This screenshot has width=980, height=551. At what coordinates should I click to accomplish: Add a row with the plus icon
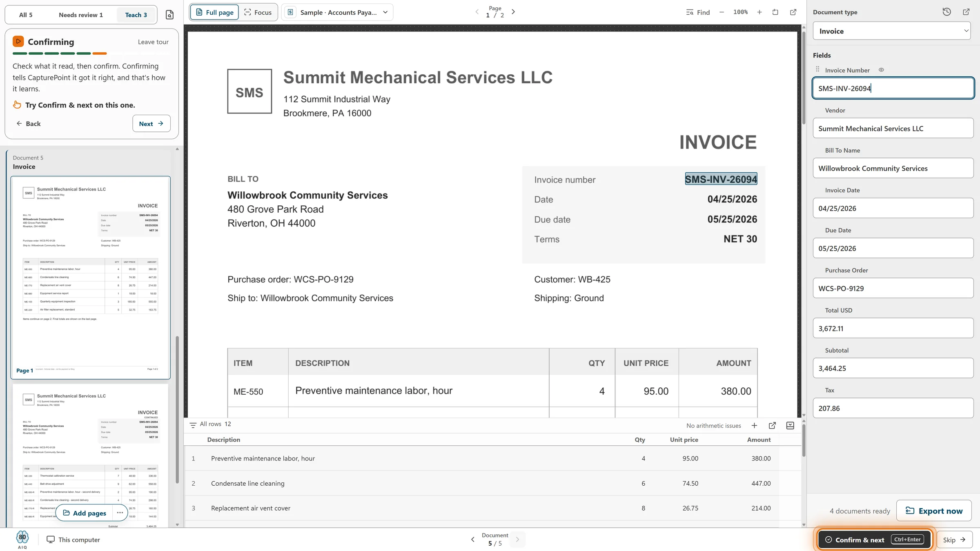pyautogui.click(x=754, y=426)
